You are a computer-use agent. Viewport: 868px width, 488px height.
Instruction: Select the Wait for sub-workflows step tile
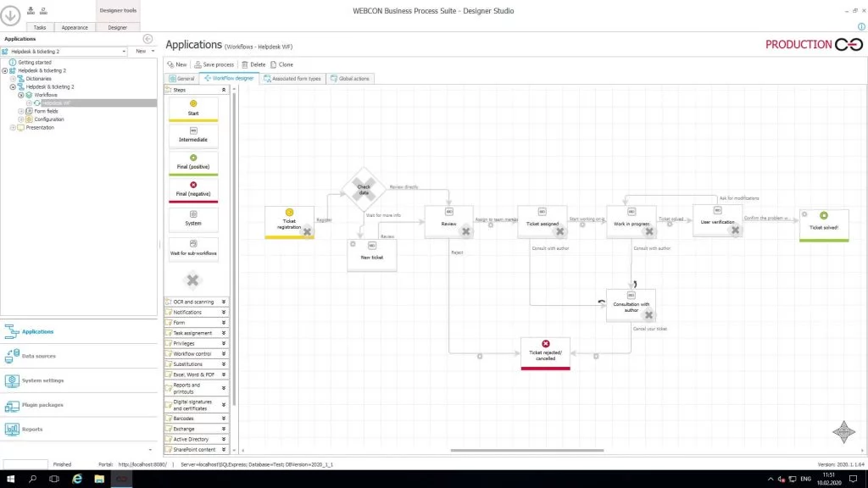pos(193,248)
